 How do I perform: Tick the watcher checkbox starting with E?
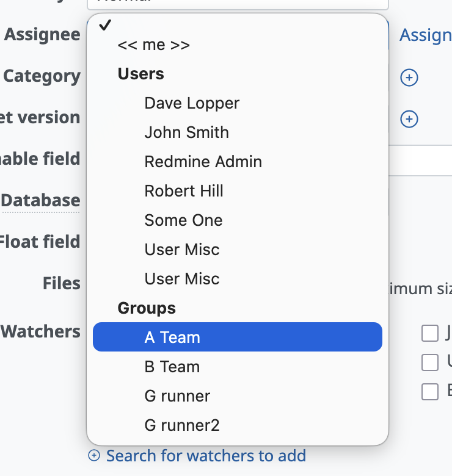point(430,392)
